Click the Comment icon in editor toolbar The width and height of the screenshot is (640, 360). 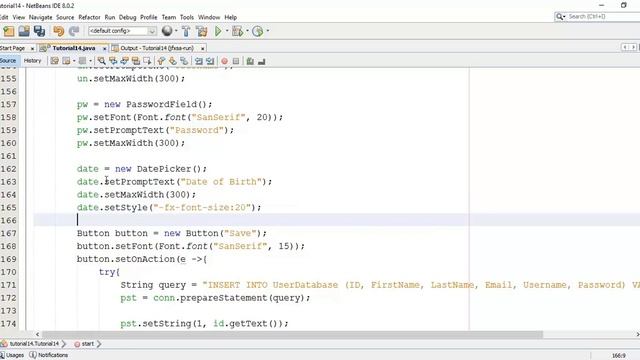[250, 61]
